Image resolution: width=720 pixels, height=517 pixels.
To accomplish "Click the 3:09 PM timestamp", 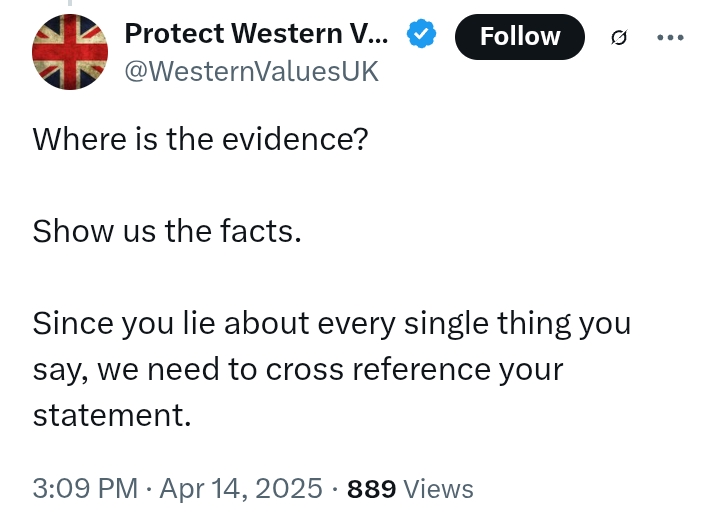I will click(85, 488).
